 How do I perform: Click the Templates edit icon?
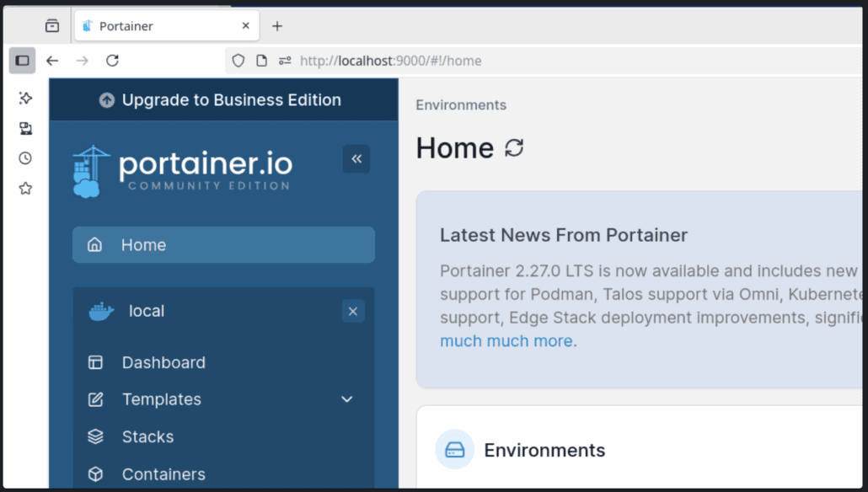tap(95, 399)
